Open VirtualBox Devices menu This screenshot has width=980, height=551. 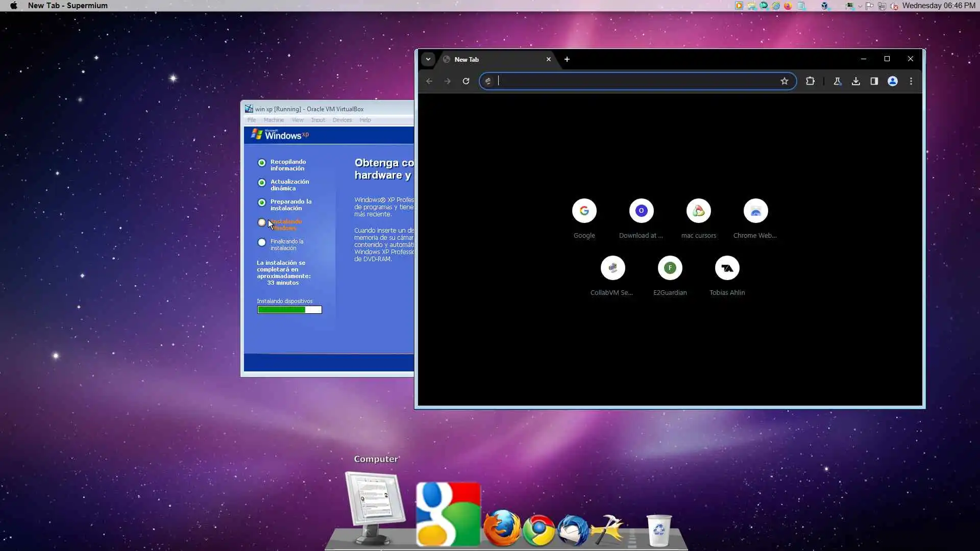[x=342, y=120]
